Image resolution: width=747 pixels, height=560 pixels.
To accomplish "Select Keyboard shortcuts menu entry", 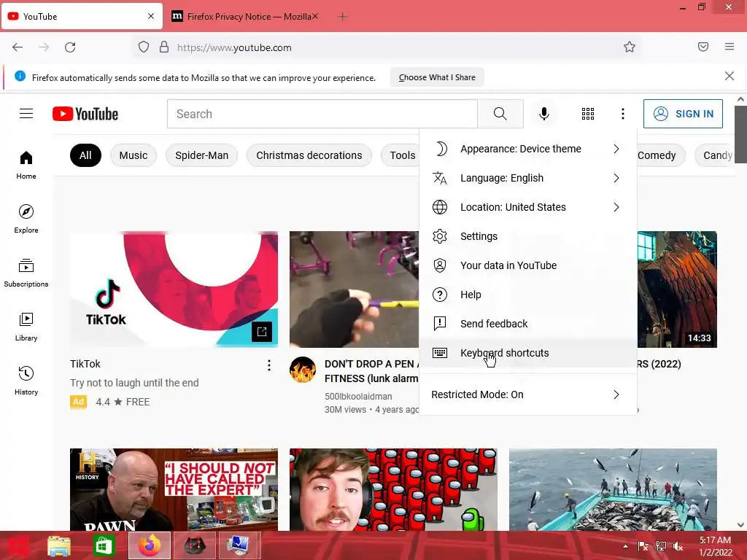I will click(528, 353).
